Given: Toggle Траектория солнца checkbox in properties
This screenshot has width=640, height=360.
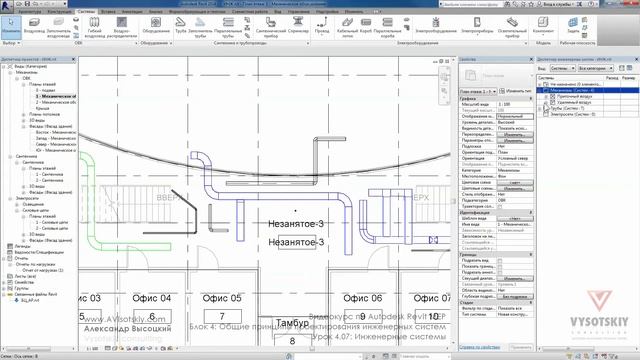Looking at the screenshot, I should [500, 207].
